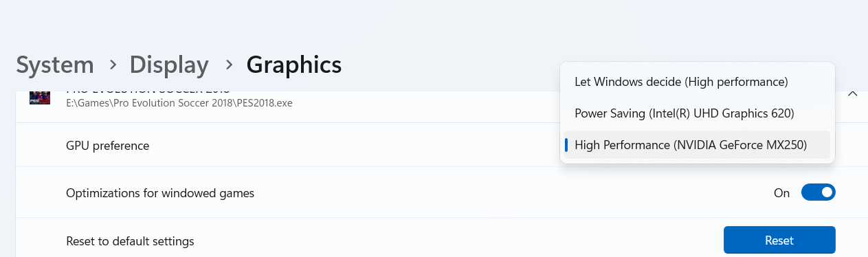Viewport: 868px width, 257px height.
Task: Go back to System breadcrumb
Action: pyautogui.click(x=55, y=65)
